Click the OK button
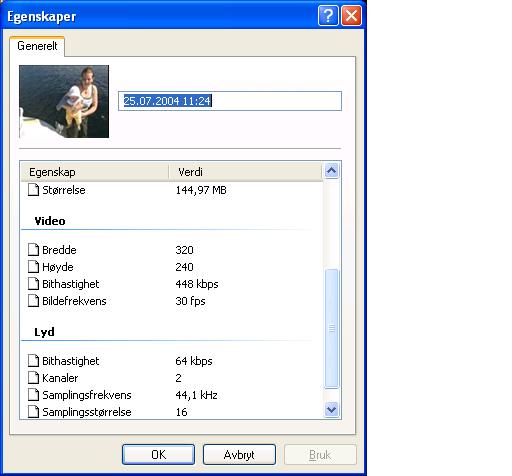Screen dimensions: 512x476 (158, 454)
